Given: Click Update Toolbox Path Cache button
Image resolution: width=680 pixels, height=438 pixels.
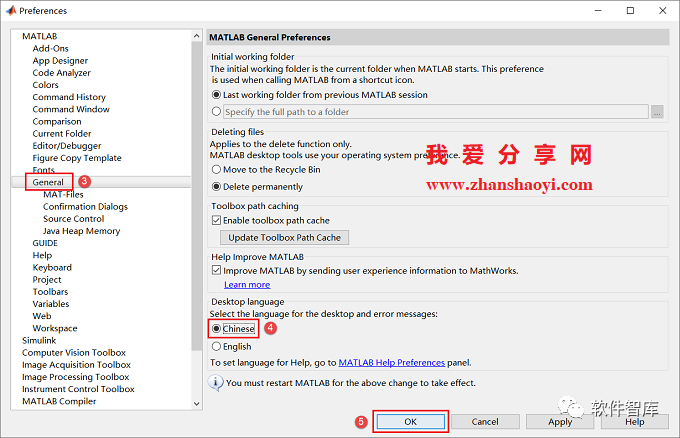Looking at the screenshot, I should (284, 238).
